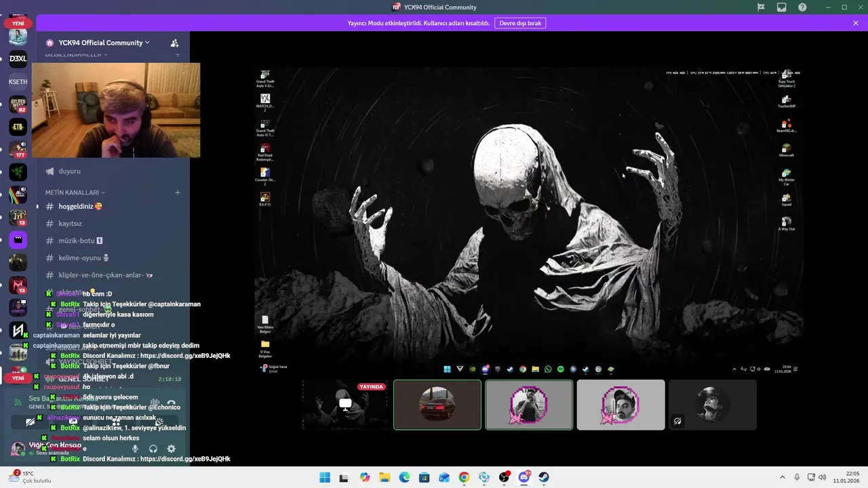Screen dimensions: 868x488
Task: Select the participant tile with capped man avatar
Action: [620, 405]
